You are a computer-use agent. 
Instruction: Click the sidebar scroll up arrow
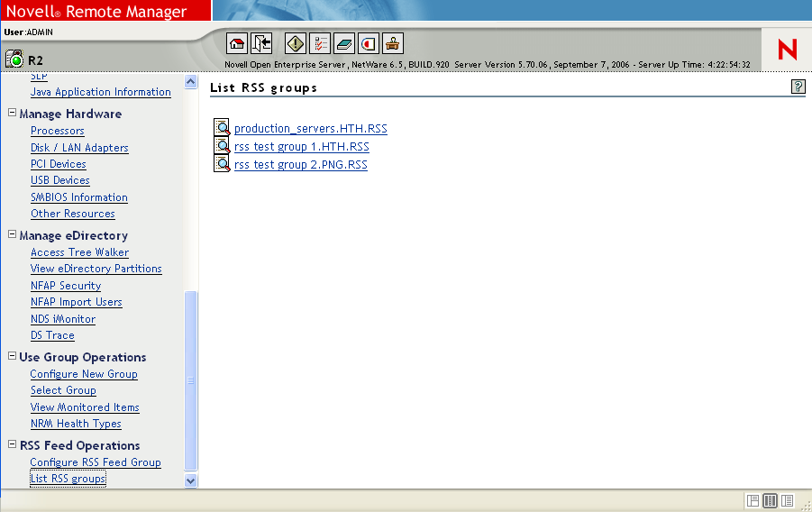190,81
